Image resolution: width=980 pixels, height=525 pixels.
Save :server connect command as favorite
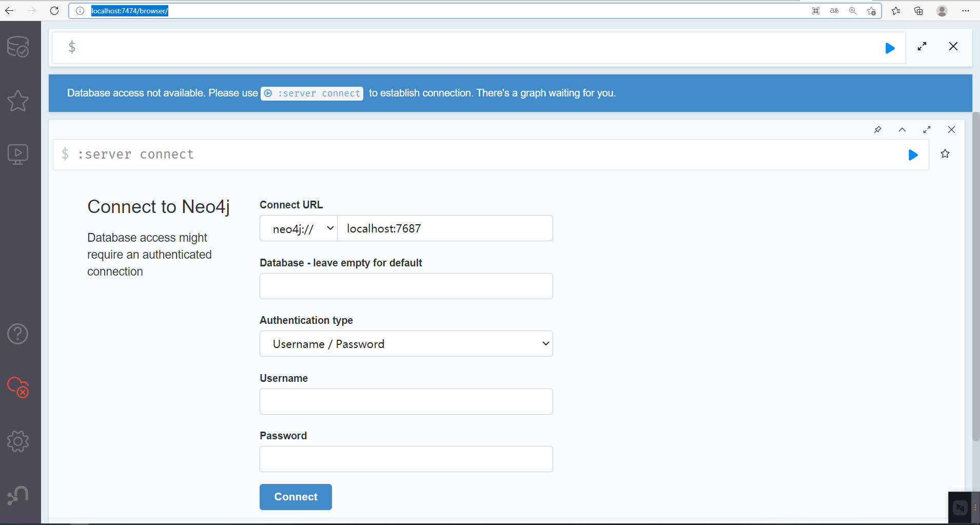(x=945, y=154)
